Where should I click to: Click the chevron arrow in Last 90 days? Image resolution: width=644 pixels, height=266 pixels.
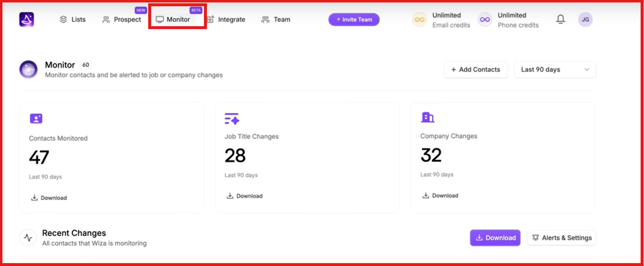click(x=587, y=70)
